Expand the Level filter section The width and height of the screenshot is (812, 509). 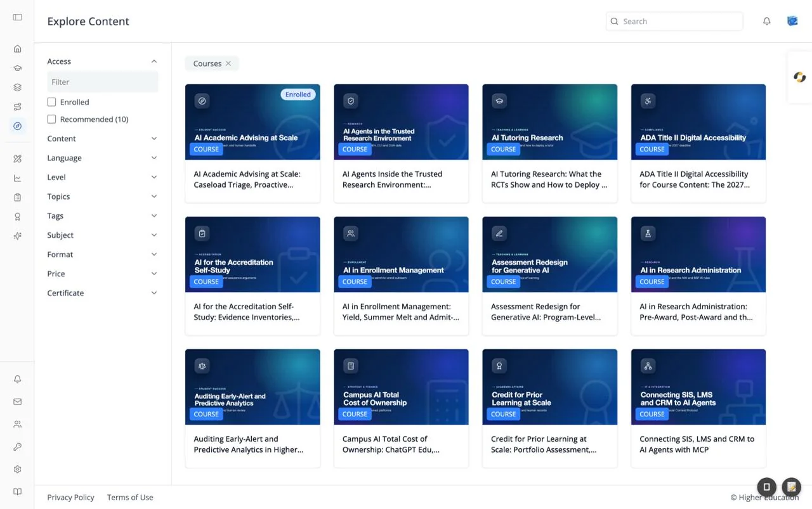click(102, 177)
